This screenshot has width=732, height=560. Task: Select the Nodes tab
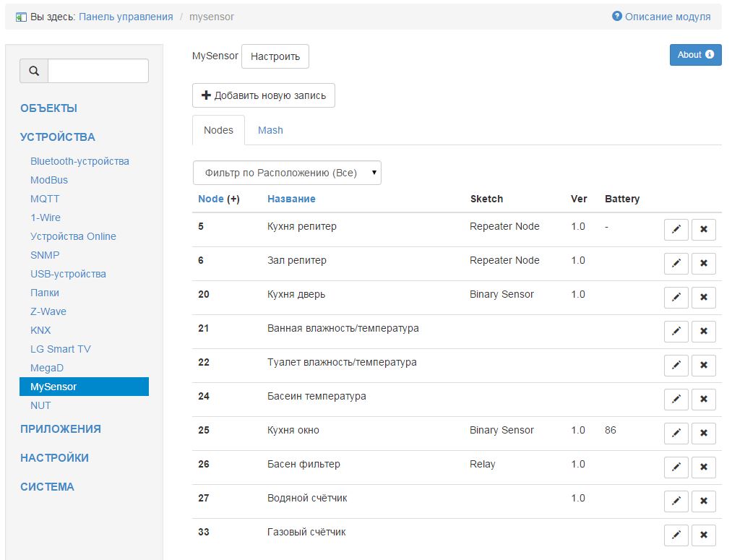click(218, 130)
